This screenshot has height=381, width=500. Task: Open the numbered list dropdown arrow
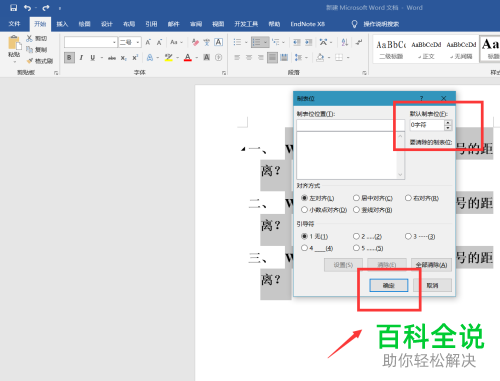[265, 42]
